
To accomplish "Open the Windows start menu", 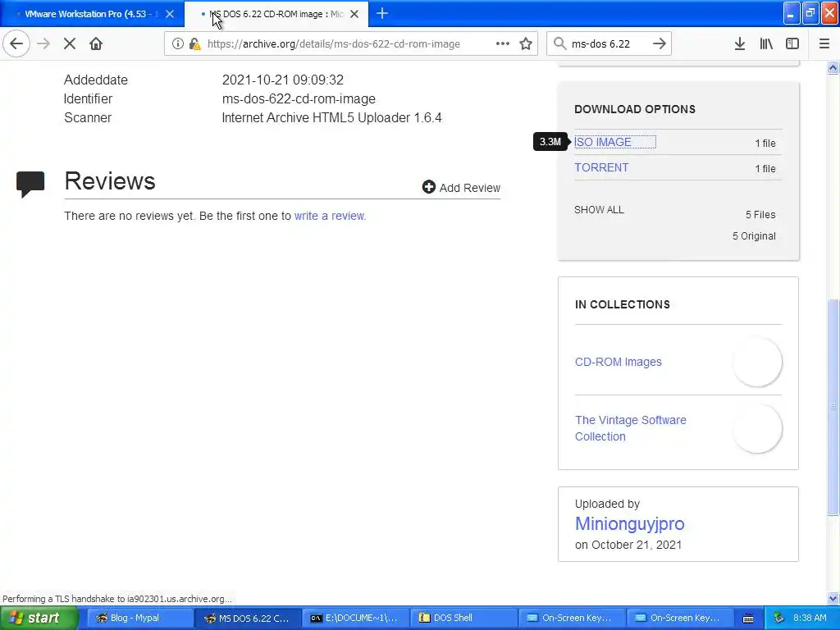I will [39, 618].
